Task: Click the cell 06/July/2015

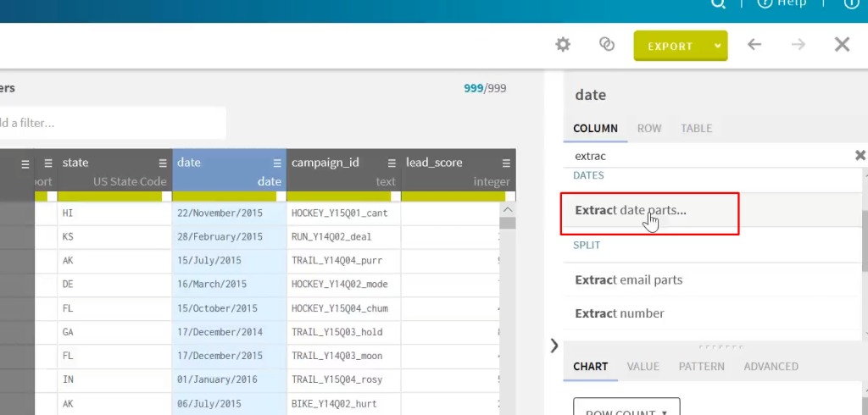Action: coord(229,403)
